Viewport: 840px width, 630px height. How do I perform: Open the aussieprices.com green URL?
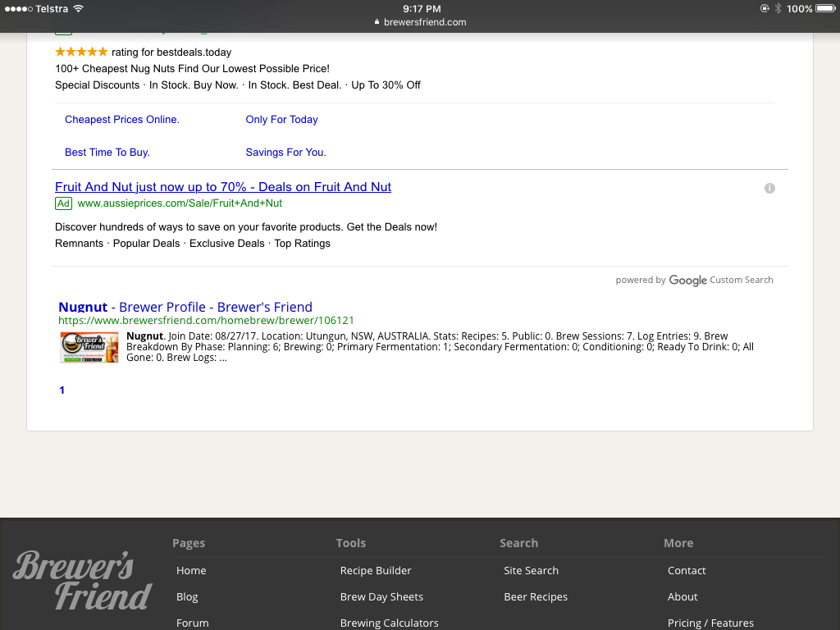(180, 203)
